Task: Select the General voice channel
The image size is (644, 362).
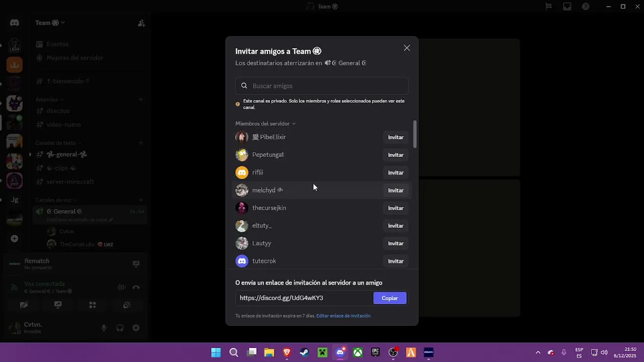Action: pyautogui.click(x=90, y=214)
